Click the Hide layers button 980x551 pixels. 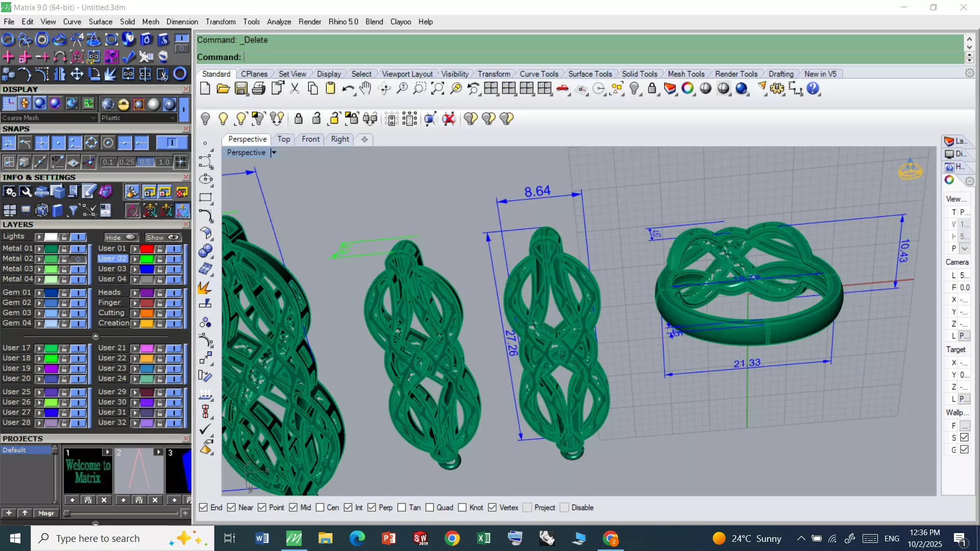point(121,237)
